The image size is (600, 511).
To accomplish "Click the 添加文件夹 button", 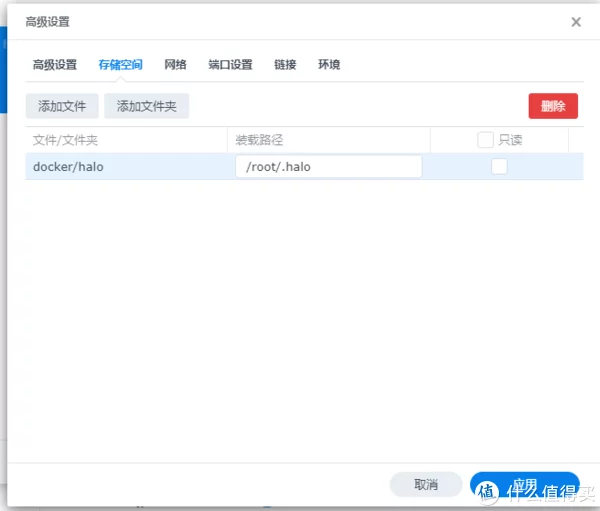I will pos(147,106).
